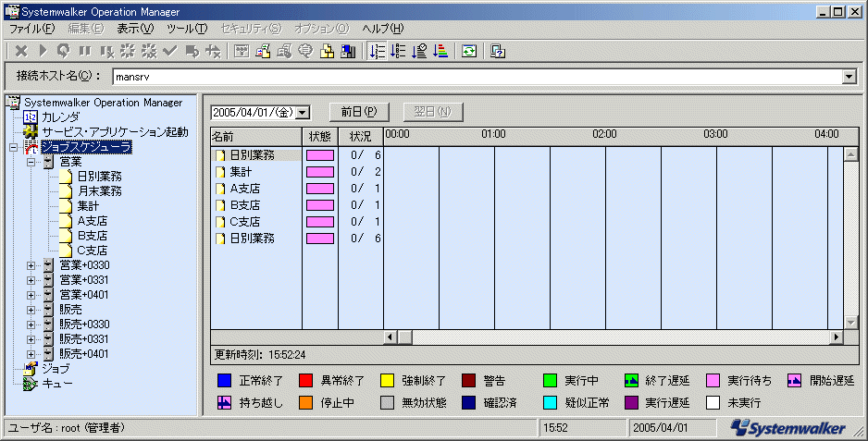Open the 表示(V) menu
Image resolution: width=868 pixels, height=441 pixels.
coord(135,29)
